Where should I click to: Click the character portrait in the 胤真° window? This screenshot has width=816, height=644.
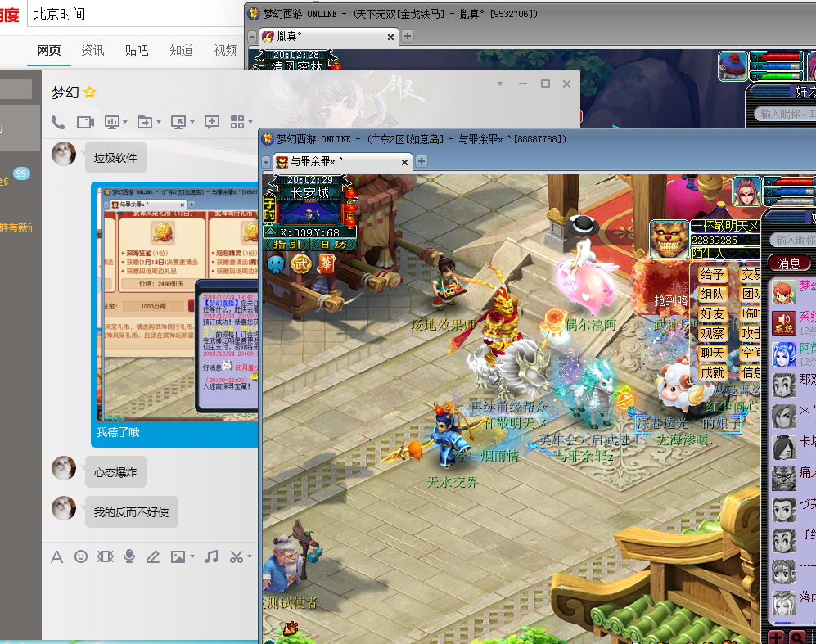coord(733,66)
